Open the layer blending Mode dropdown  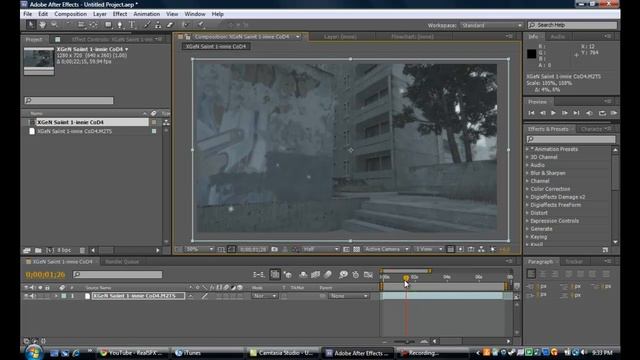[x=264, y=296]
